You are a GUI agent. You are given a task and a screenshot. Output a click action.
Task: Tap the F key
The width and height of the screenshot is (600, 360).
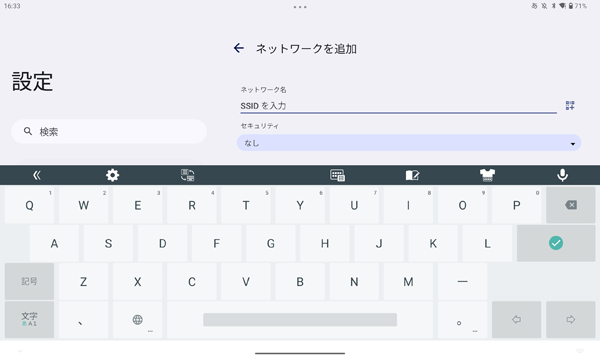[x=217, y=243]
